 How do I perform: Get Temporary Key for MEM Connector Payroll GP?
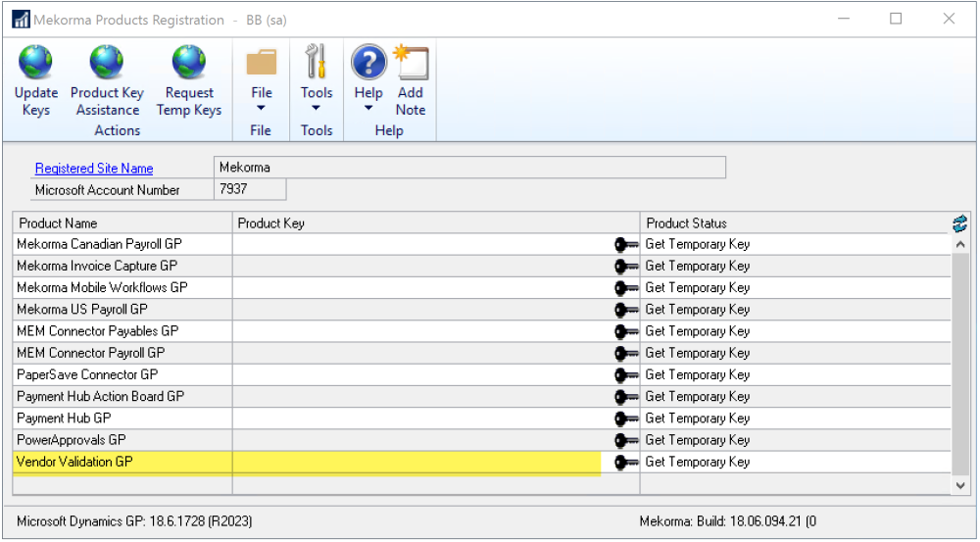(x=698, y=353)
